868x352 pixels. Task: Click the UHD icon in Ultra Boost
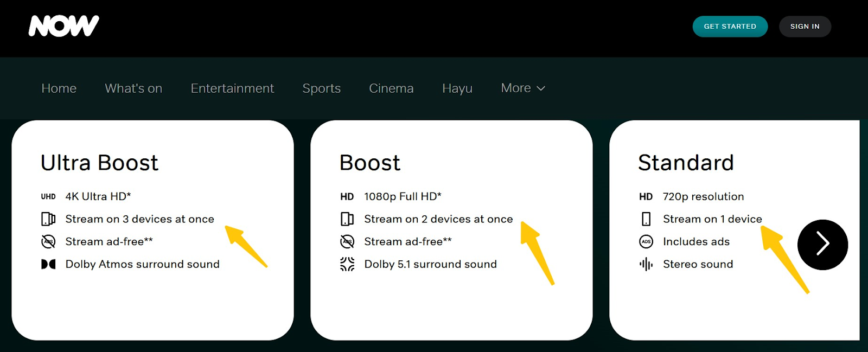(48, 197)
